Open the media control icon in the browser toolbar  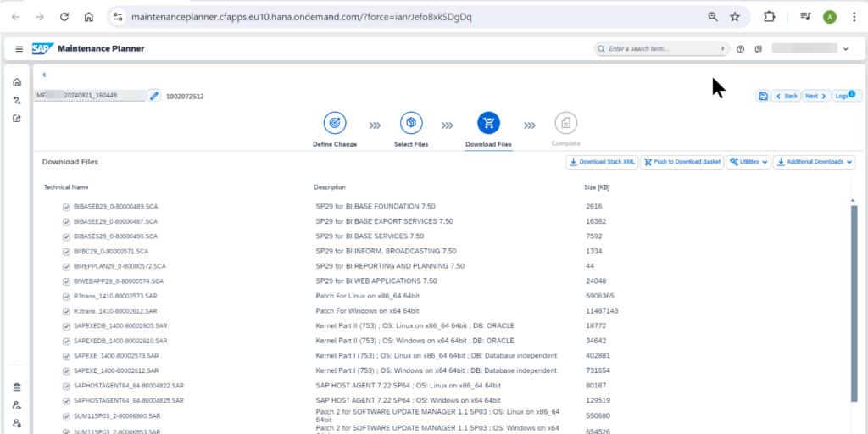click(x=805, y=17)
